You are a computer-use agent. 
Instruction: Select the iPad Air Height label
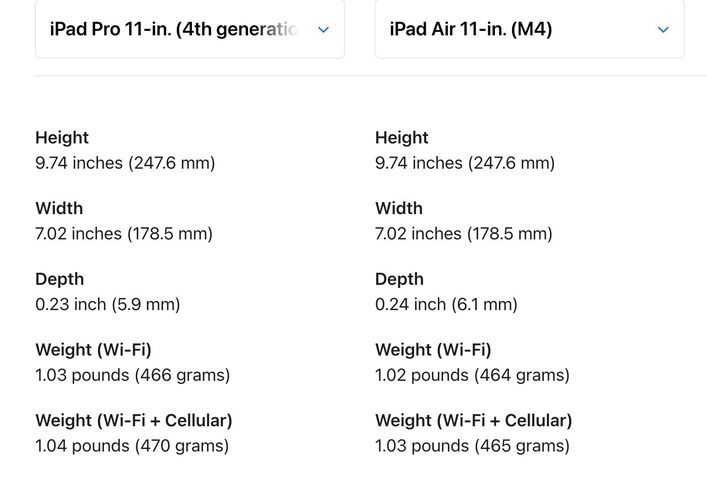(402, 138)
